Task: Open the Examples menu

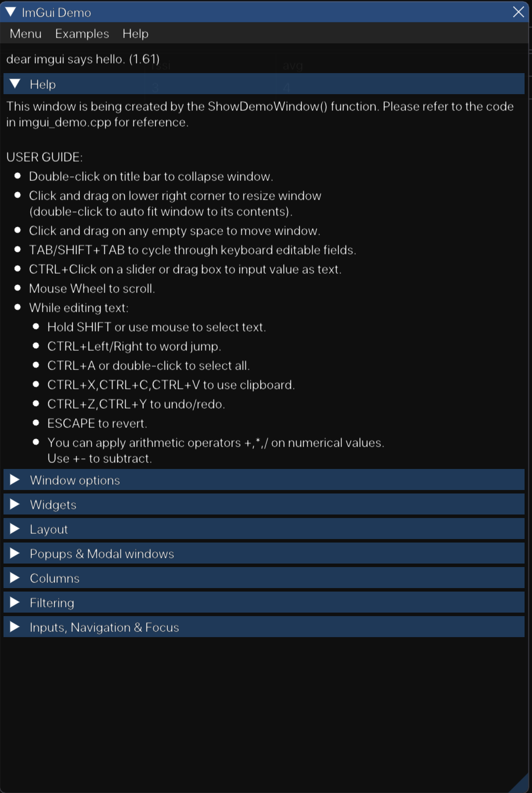Action: pos(82,33)
